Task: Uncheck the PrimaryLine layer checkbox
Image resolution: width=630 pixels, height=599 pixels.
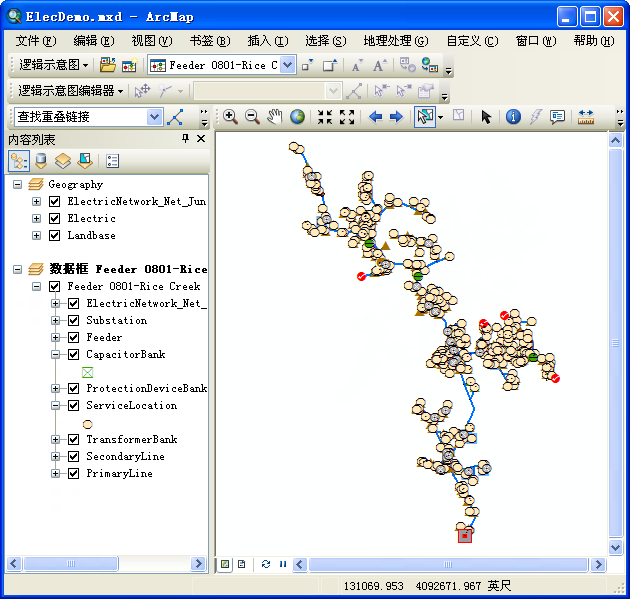Action: pyautogui.click(x=73, y=474)
